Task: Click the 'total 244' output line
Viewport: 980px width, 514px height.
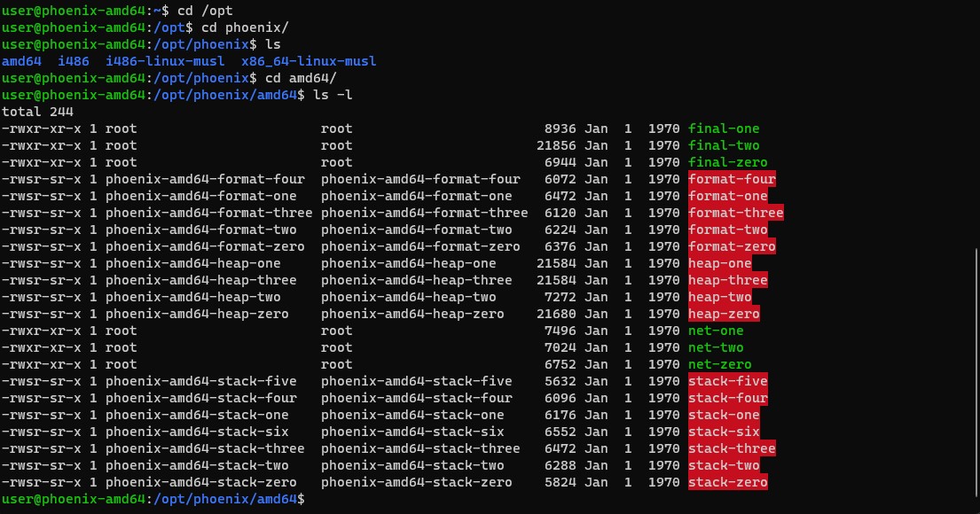Action: coord(37,112)
